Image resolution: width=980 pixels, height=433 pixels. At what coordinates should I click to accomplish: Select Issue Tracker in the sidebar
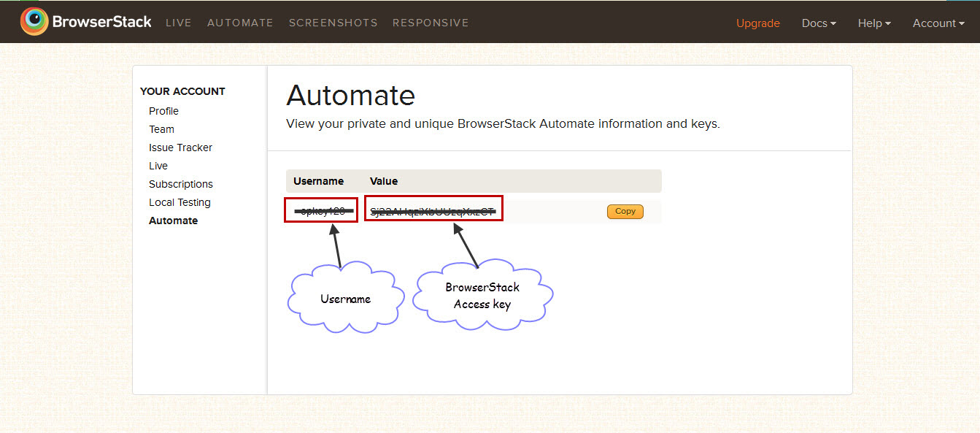click(x=180, y=147)
